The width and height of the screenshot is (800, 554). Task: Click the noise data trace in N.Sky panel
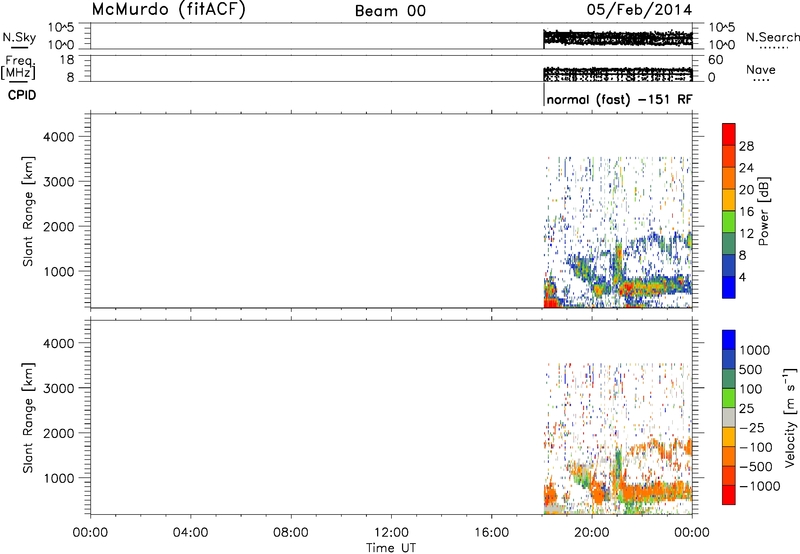pos(618,38)
